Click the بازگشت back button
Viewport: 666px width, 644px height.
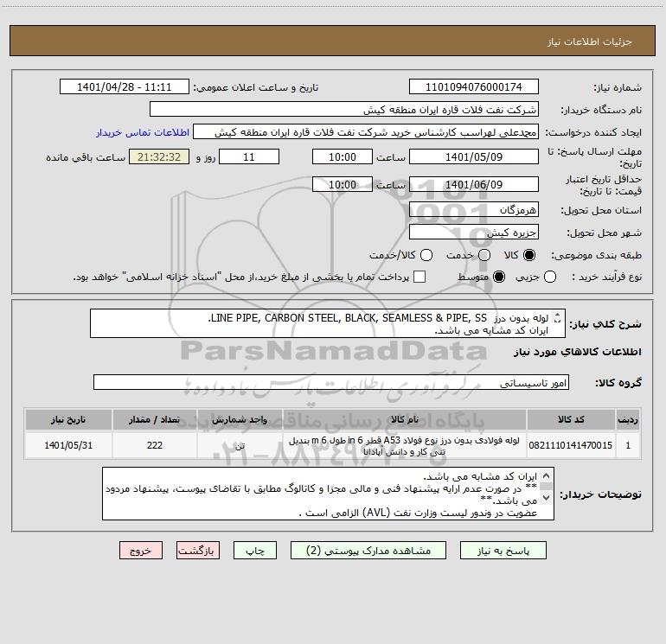pyautogui.click(x=198, y=551)
